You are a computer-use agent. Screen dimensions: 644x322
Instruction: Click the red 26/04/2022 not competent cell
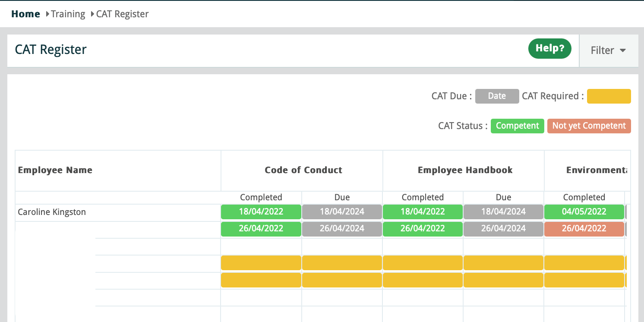point(584,229)
